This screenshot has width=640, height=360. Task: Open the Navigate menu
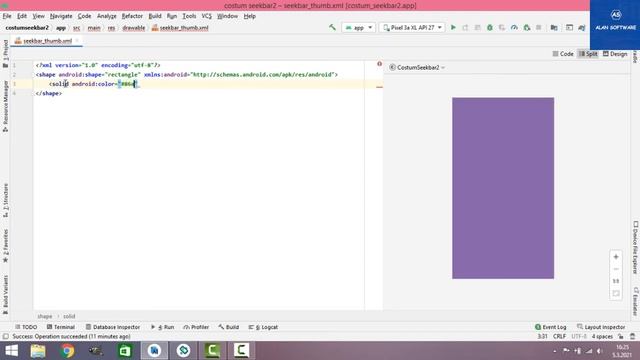pos(61,16)
